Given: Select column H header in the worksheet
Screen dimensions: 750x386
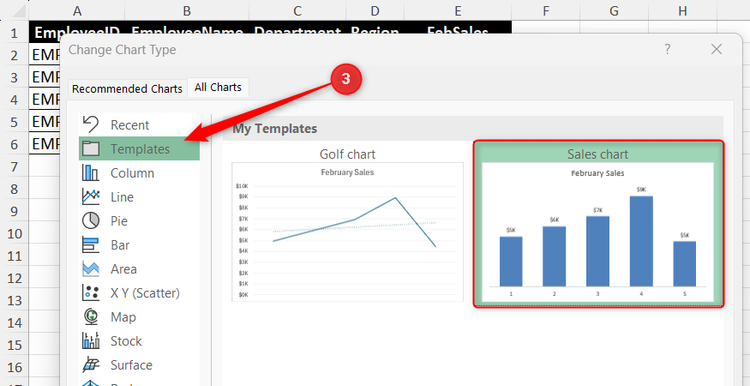Looking at the screenshot, I should point(683,11).
